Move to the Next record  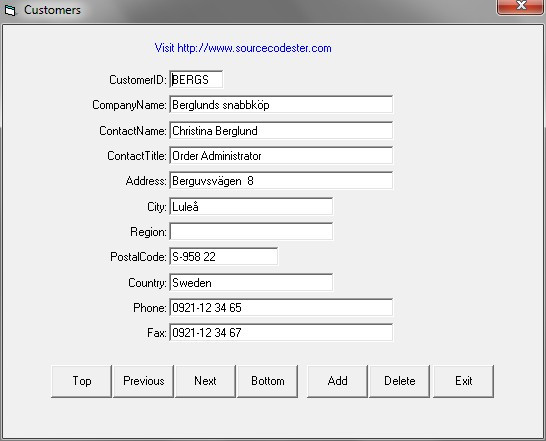click(x=205, y=381)
